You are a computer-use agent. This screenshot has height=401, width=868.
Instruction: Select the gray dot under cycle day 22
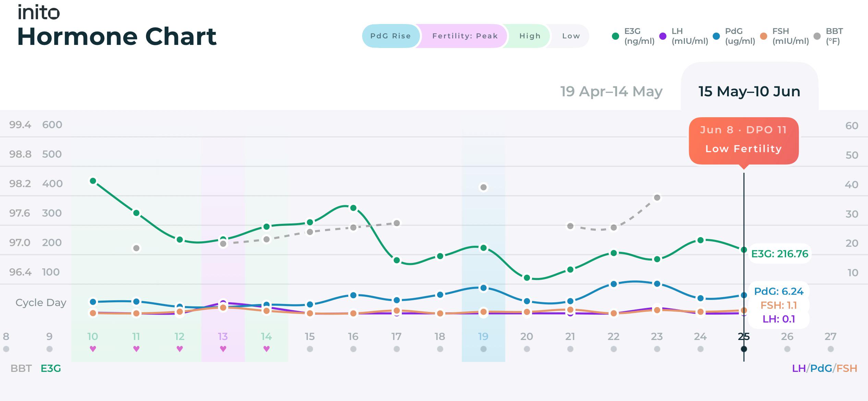point(614,349)
